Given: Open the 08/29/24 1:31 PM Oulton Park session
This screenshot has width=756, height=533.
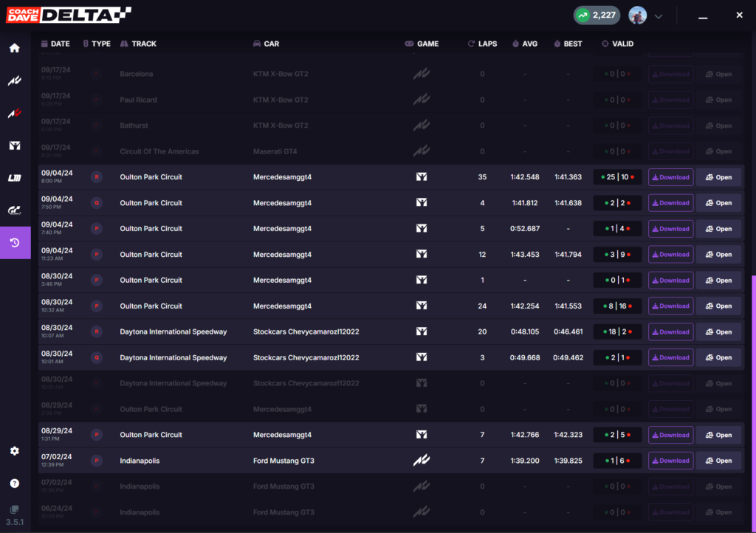Looking at the screenshot, I should point(719,435).
